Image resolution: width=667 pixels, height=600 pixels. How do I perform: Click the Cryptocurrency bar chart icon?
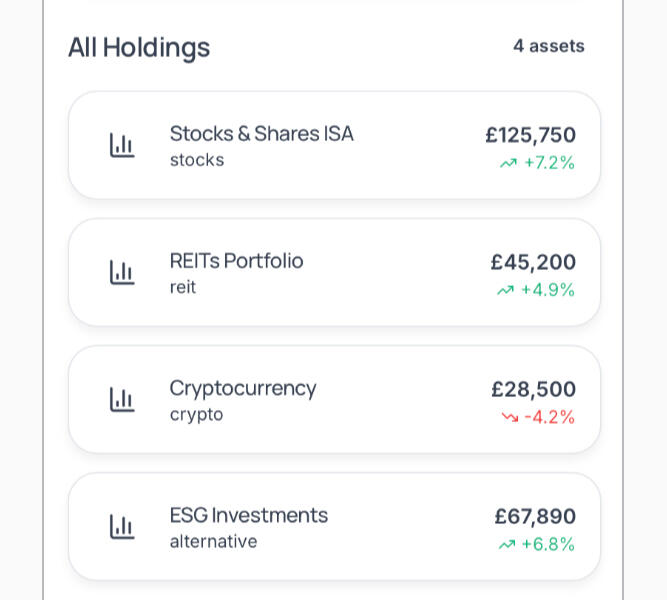tap(122, 399)
